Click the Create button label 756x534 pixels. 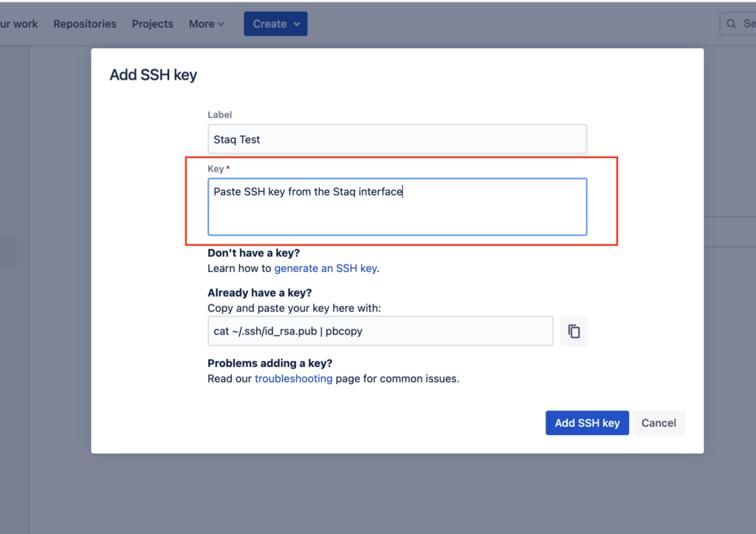pos(269,24)
